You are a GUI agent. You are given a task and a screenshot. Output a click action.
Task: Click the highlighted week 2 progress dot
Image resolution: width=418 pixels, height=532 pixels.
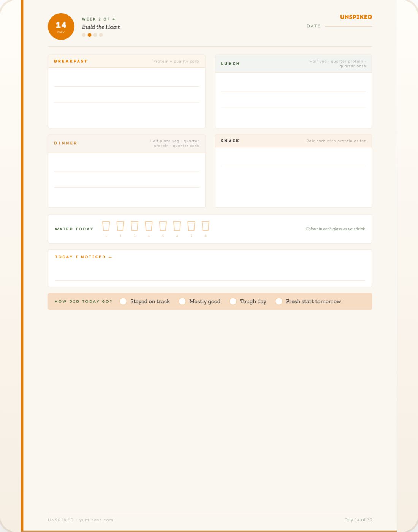click(x=89, y=35)
